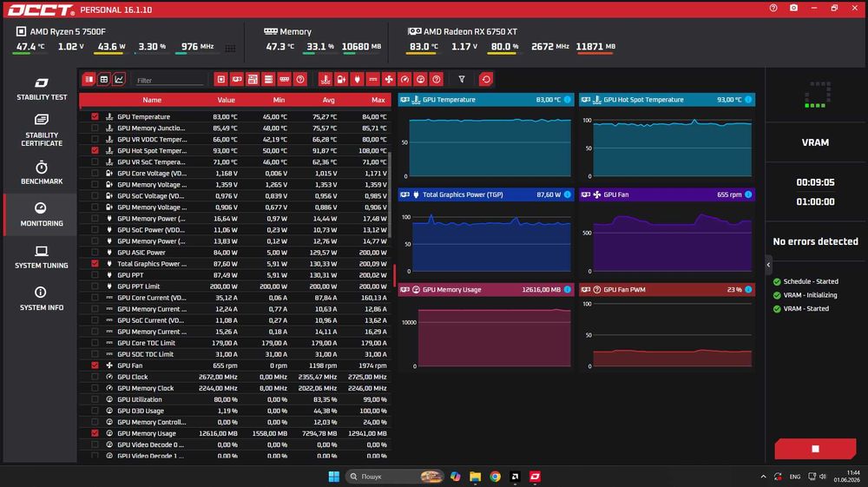Toggle the clock speedometer sensor type filter

click(x=404, y=80)
